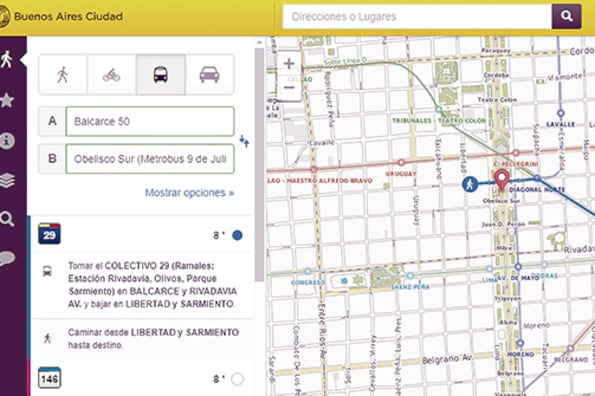The image size is (595, 396).
Task: Click the Diagonal Norte station label
Action: 537,189
